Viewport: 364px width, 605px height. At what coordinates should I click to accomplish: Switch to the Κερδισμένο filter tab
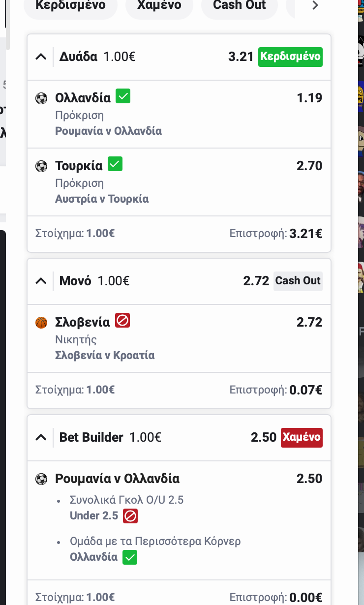[x=71, y=6]
